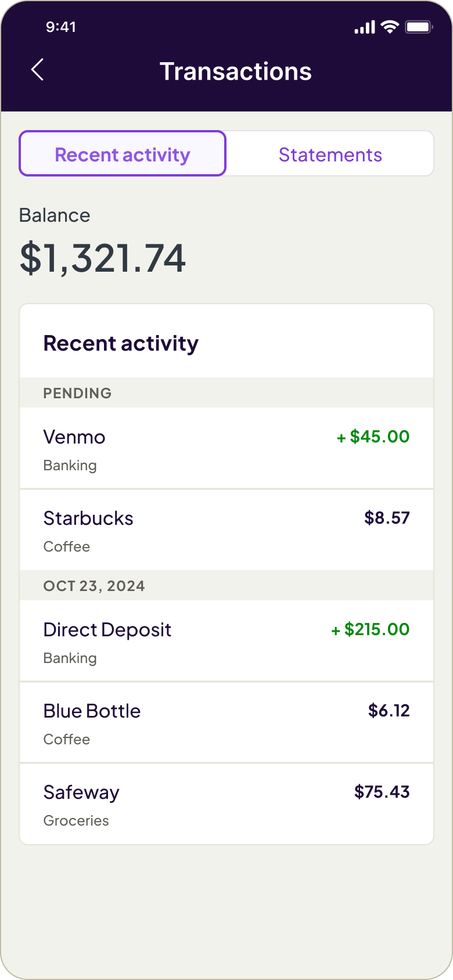
Task: Open the Safeway Groceries transaction
Action: click(x=227, y=804)
